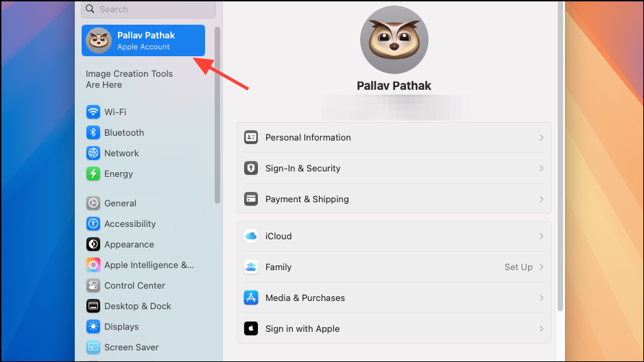Click the search magnifying glass icon
The height and width of the screenshot is (362, 644).
[90, 9]
